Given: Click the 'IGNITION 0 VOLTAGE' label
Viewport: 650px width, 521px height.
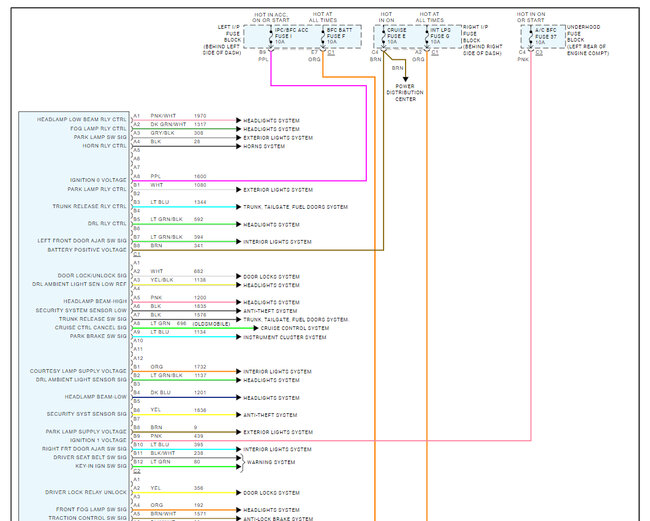Looking at the screenshot, I should coord(98,180).
